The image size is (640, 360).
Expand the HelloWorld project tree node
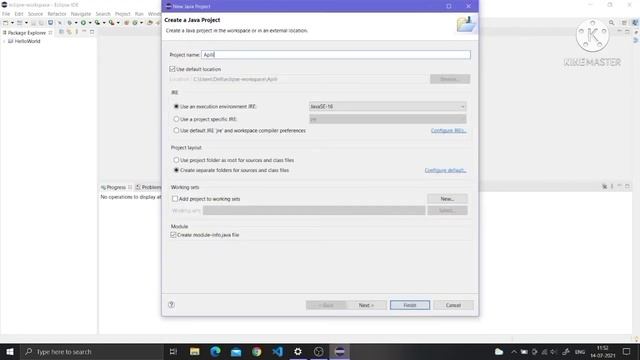4,41
